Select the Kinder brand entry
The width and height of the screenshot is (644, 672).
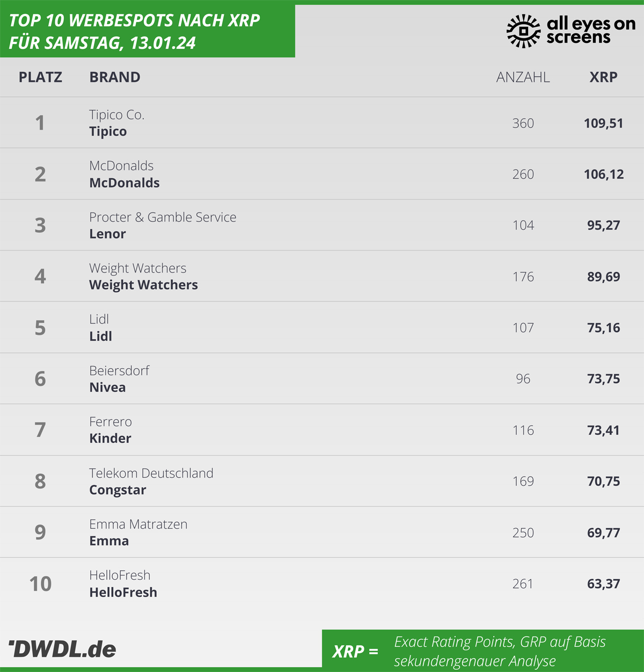click(x=110, y=439)
